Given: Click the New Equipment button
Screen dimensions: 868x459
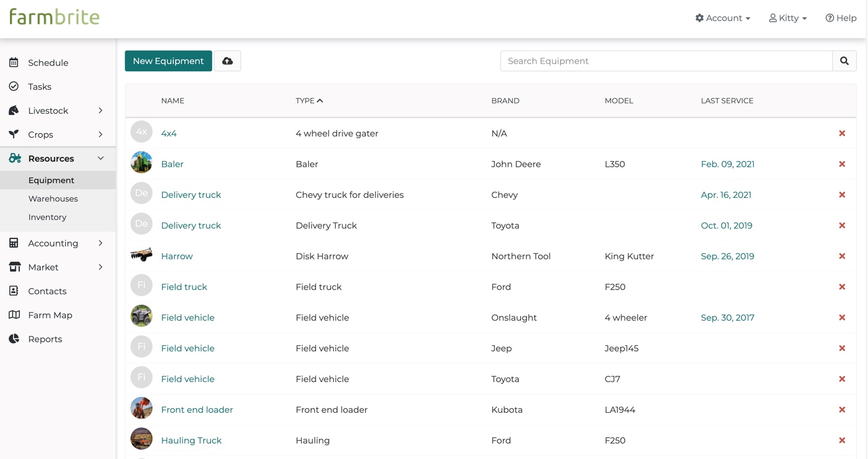Looking at the screenshot, I should pyautogui.click(x=168, y=61).
